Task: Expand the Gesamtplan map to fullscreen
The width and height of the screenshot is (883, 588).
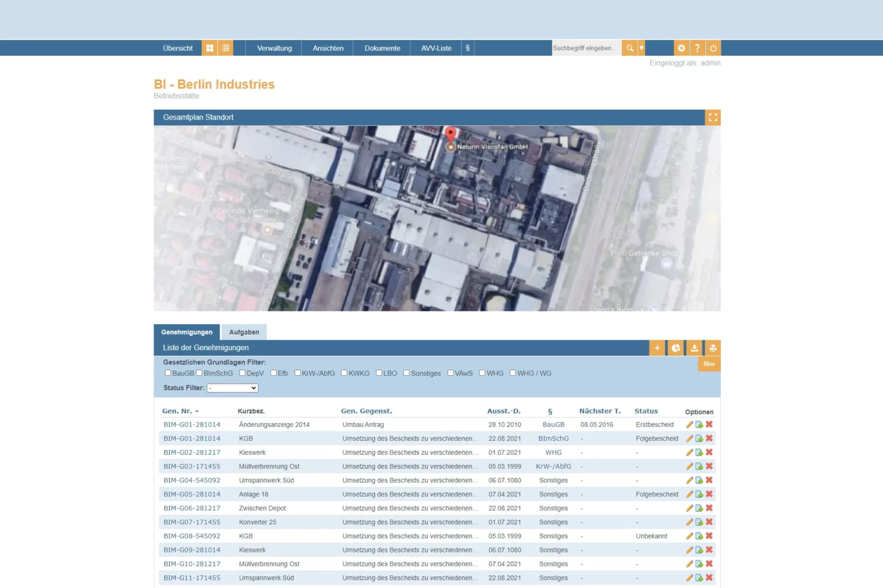Action: [x=713, y=117]
